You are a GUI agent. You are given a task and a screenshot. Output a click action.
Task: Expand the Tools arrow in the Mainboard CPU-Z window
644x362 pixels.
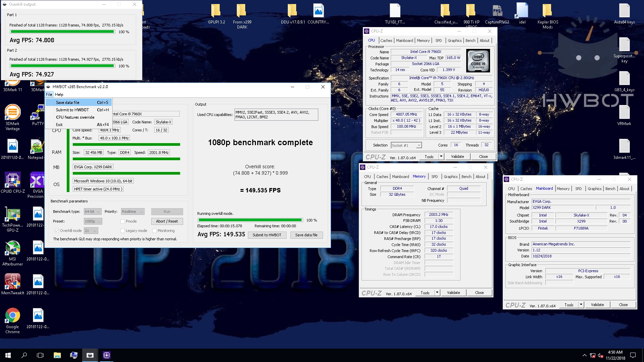[x=581, y=305]
